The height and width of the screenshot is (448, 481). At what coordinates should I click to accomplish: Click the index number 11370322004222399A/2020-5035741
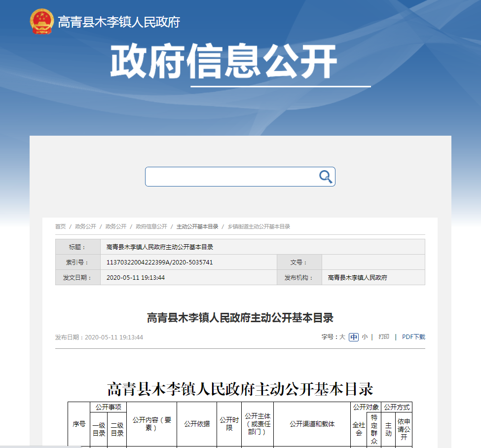pos(159,262)
